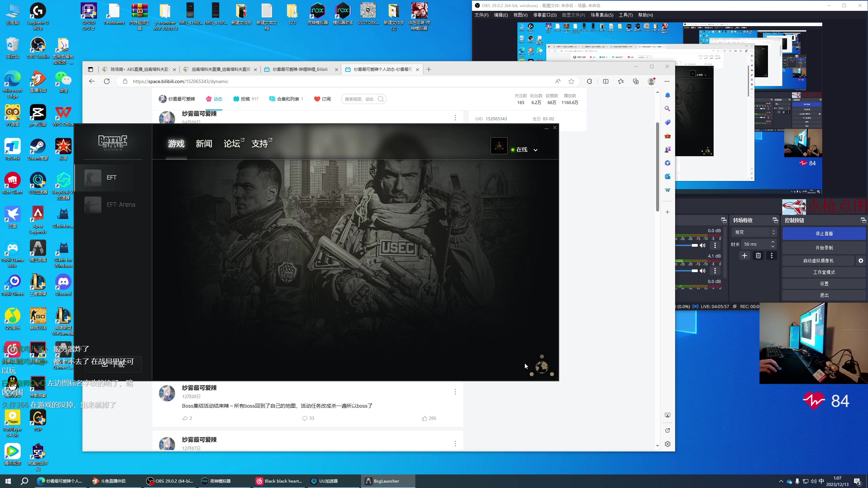Delete the OBS transition with trash icon

[x=758, y=256]
